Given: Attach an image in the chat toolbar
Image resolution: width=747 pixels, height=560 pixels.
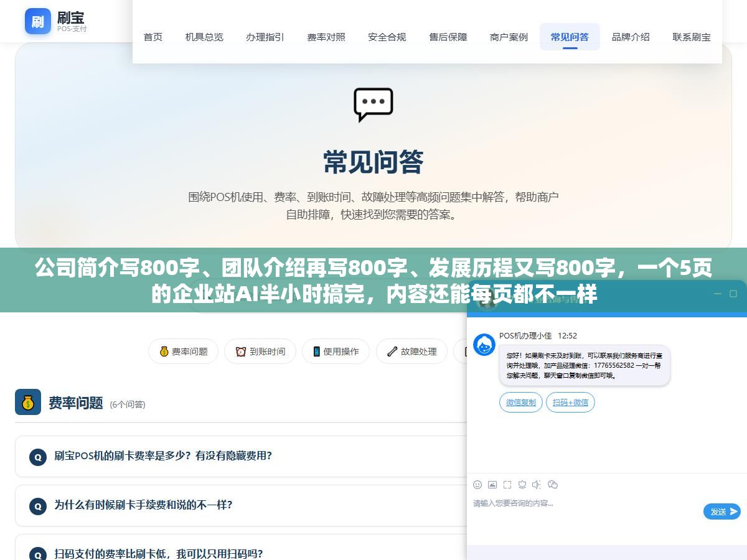Looking at the screenshot, I should pos(492,485).
